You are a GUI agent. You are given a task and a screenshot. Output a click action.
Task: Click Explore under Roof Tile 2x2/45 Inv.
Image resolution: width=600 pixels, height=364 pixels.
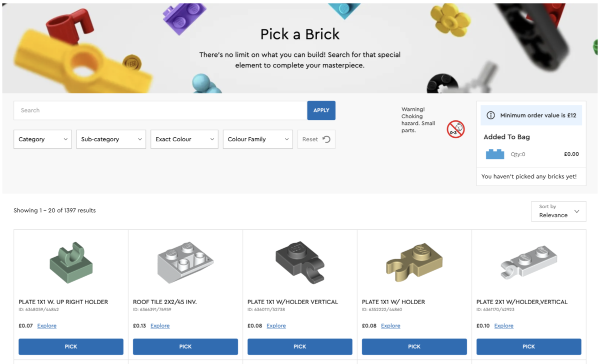pyautogui.click(x=160, y=326)
